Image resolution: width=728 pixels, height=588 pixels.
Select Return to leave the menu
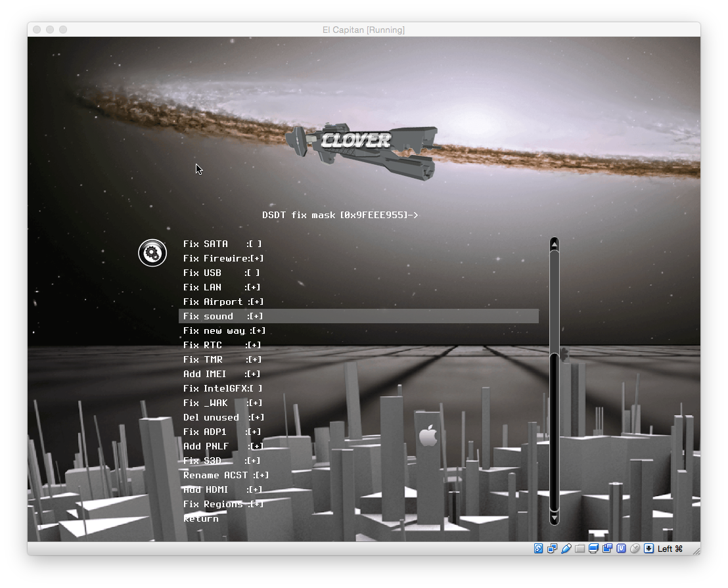click(x=359, y=518)
